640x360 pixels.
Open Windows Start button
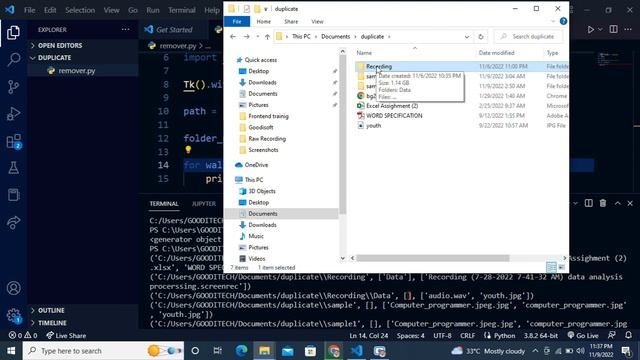tap(11, 351)
